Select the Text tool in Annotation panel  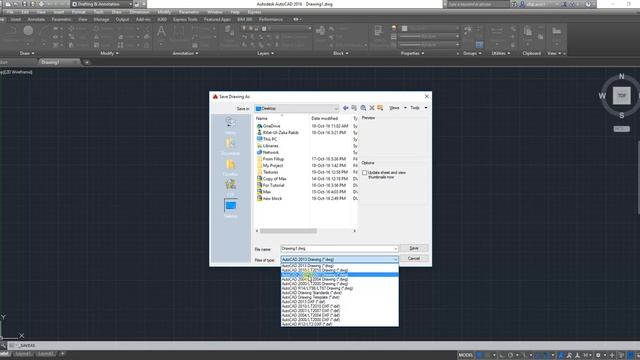coord(161,32)
